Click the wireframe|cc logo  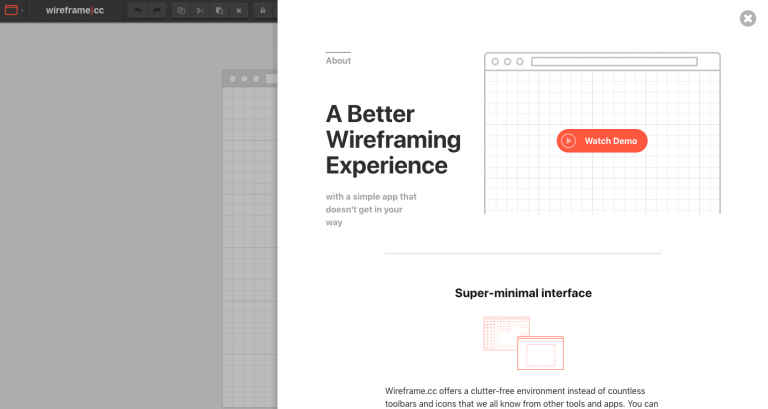(x=75, y=10)
